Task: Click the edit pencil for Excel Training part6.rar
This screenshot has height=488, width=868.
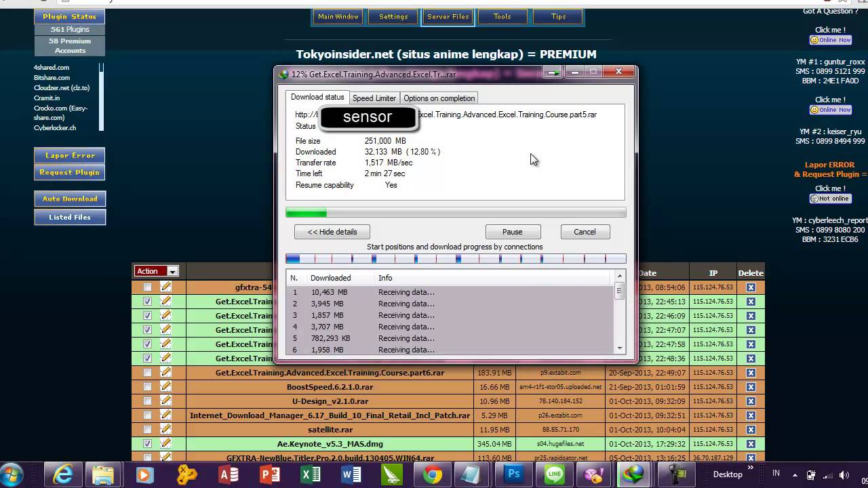Action: (x=165, y=372)
